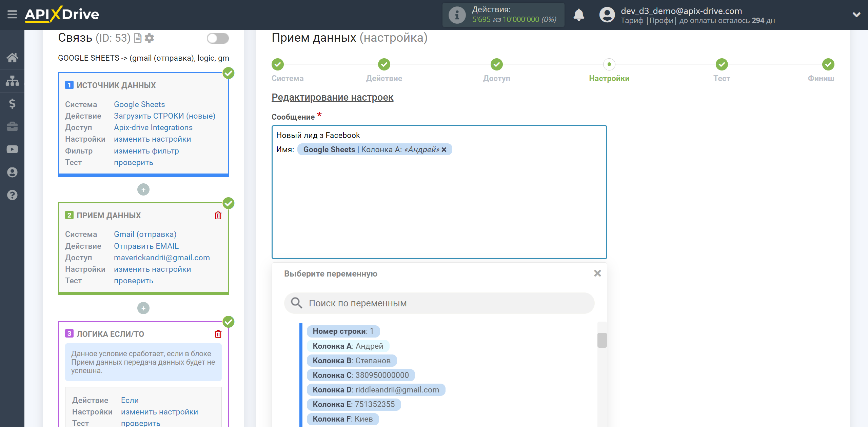868x427 pixels.
Task: Open Apix-drive Integrations access link
Action: pos(153,127)
